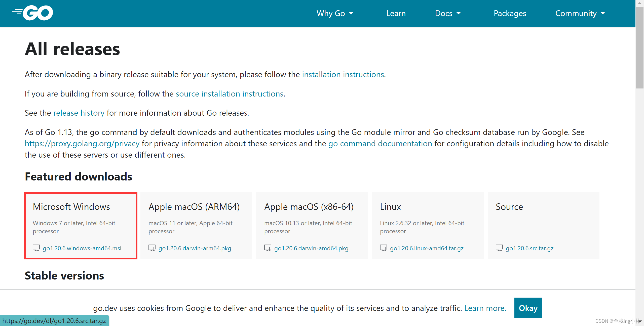
Task: Click download icon beside go1.20.6.darwin-amd64.pkg
Action: point(268,248)
